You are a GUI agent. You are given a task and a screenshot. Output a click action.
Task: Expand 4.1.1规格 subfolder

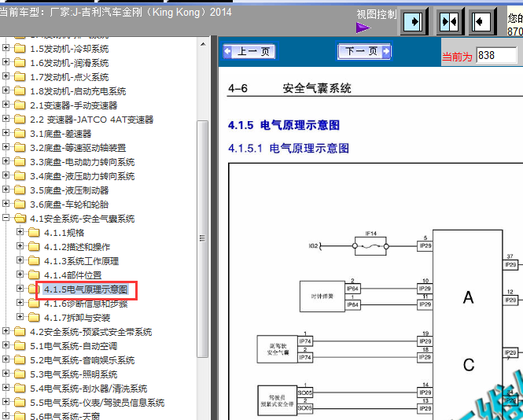point(20,232)
